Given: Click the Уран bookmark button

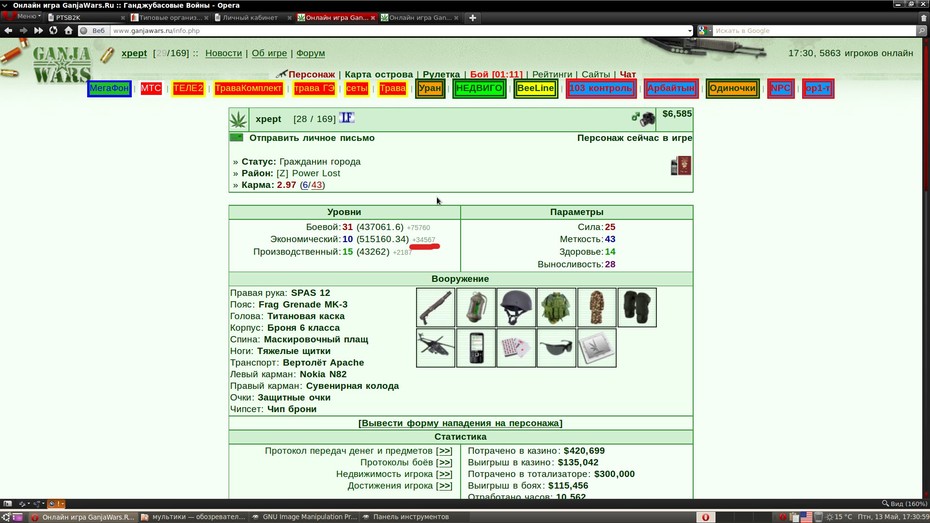Looking at the screenshot, I should tap(430, 88).
